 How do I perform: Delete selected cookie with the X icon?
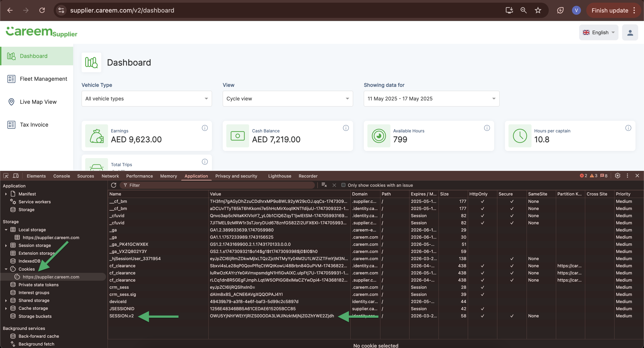(334, 185)
